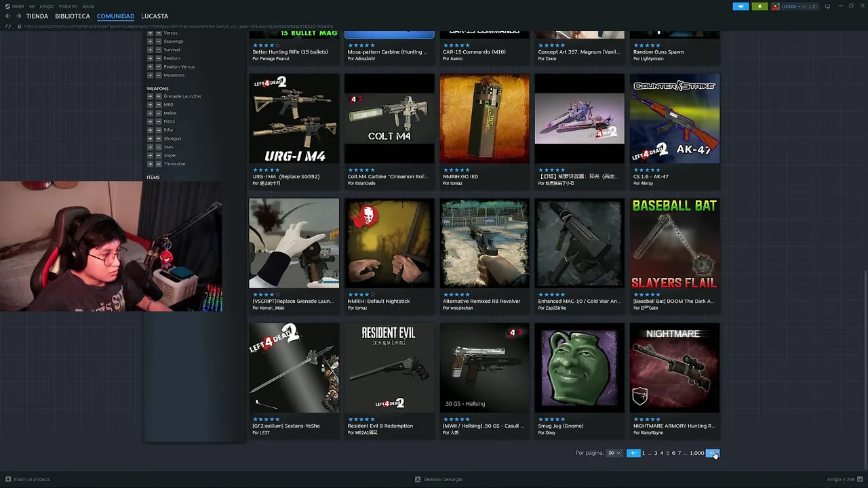Exclude the SMG tag with its minus

pos(158,147)
